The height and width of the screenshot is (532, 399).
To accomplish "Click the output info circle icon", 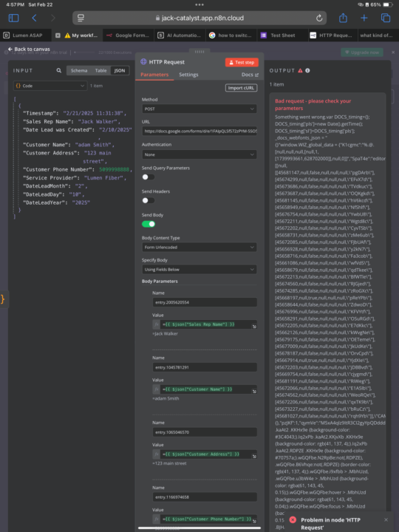I will click(x=307, y=71).
